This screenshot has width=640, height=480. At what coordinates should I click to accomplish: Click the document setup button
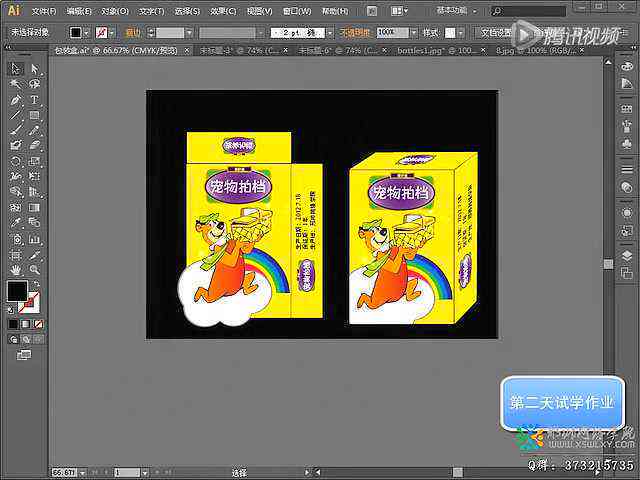495,33
